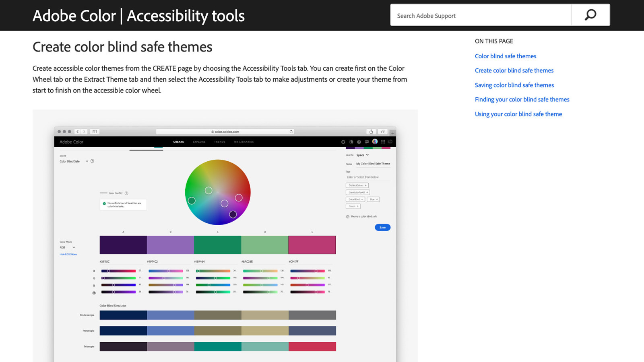Click the reload icon in address bar
This screenshot has height=362, width=644.
pos(291,132)
